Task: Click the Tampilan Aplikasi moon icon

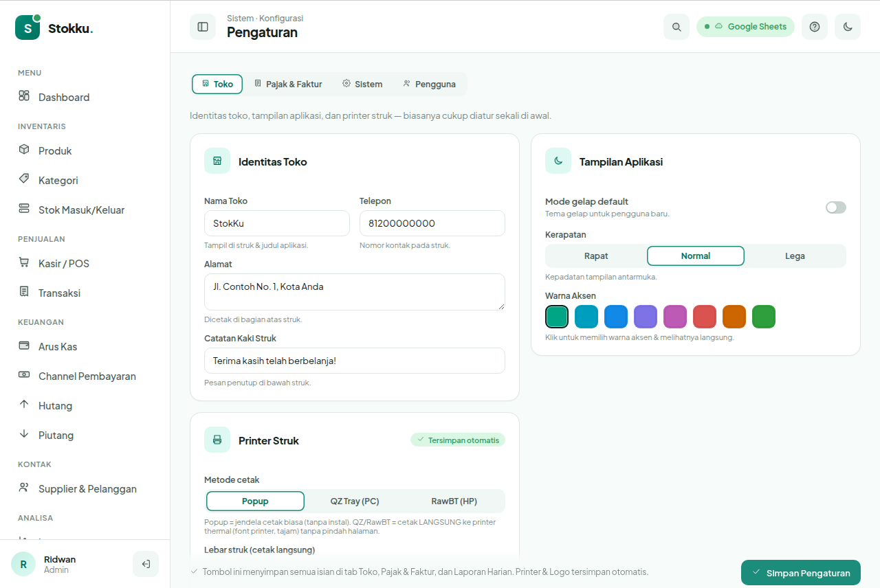Action: point(558,161)
